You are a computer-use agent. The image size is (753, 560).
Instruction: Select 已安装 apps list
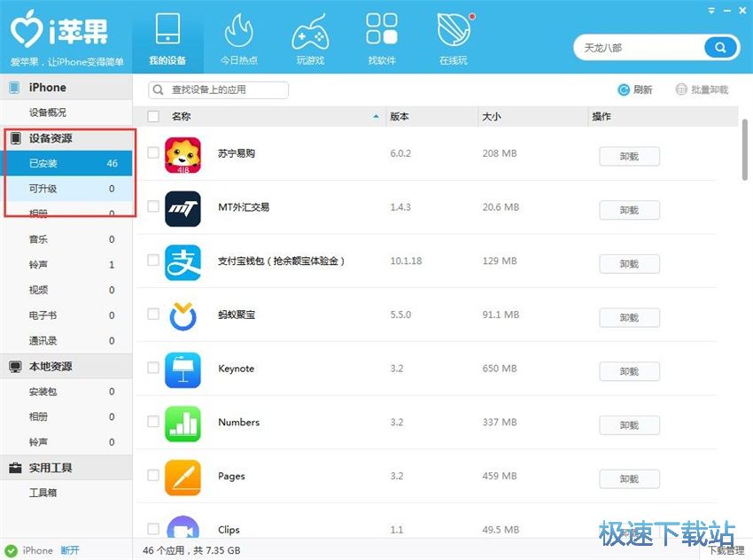pos(66,163)
